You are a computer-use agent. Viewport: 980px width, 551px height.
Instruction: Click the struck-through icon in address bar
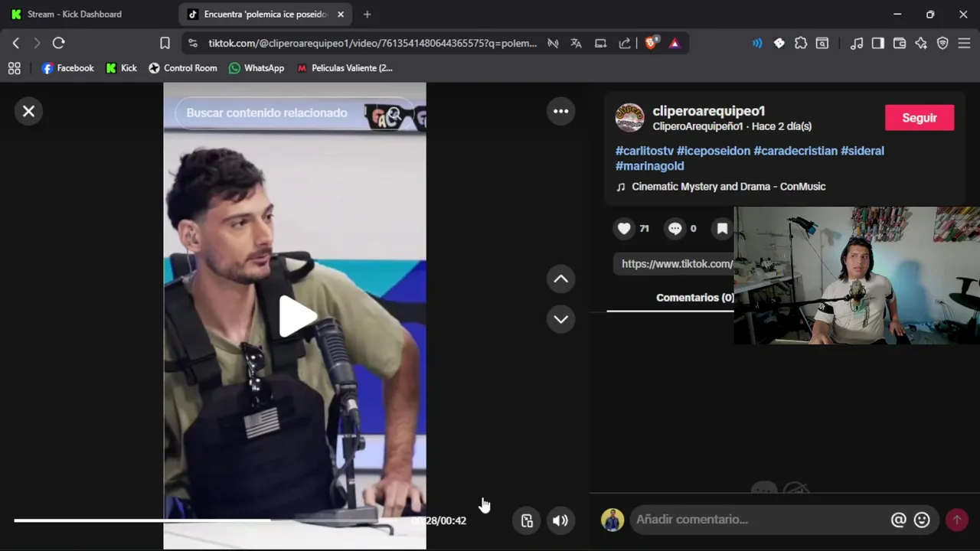coord(553,44)
